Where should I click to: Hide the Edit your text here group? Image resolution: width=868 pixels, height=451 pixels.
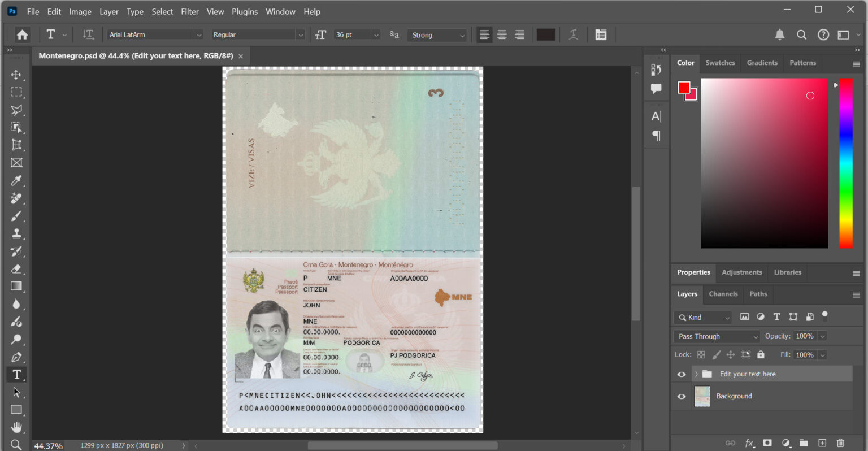coord(682,374)
